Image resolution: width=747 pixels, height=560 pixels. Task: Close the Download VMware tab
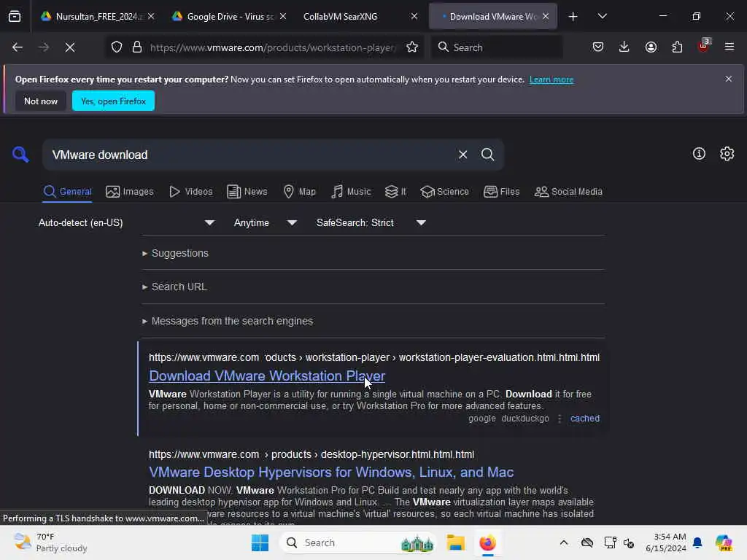(546, 17)
